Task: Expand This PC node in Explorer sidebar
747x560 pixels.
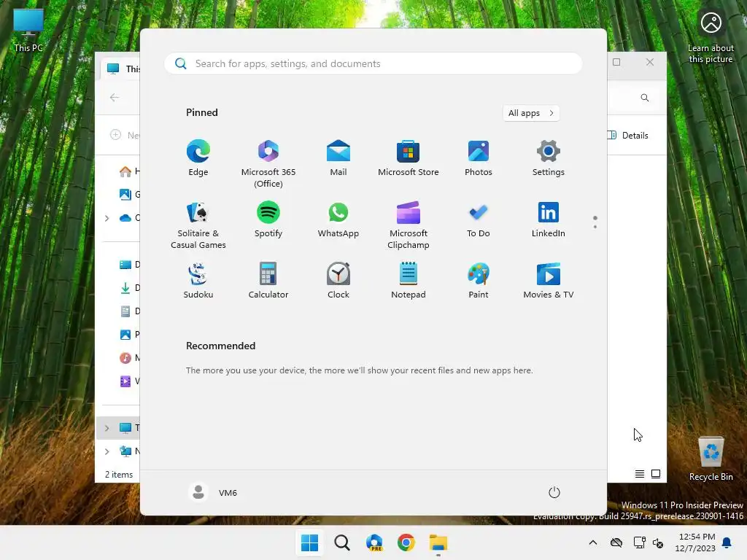Action: (107, 428)
